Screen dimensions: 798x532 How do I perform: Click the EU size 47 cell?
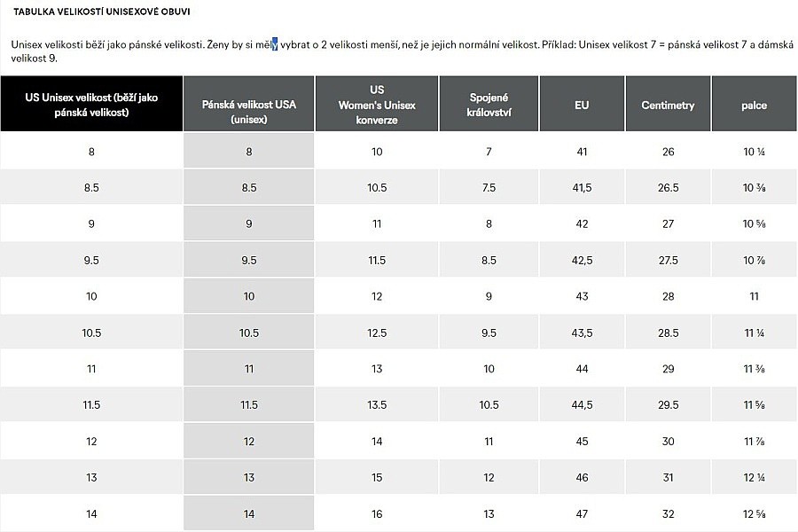(x=582, y=513)
